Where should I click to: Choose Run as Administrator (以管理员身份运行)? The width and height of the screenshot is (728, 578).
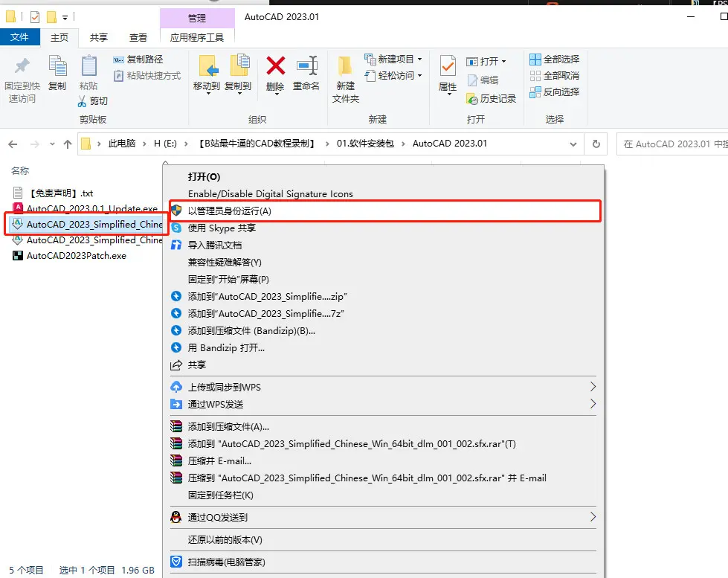pyautogui.click(x=386, y=211)
